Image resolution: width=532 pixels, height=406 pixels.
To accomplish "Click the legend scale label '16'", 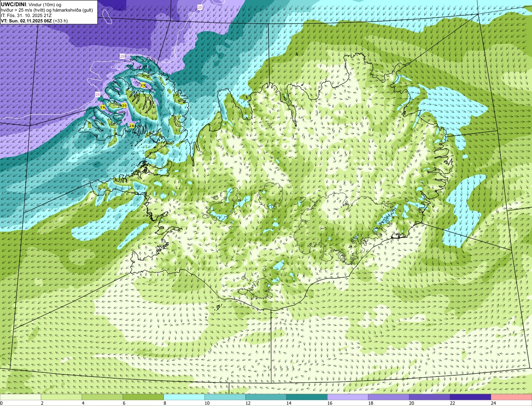I will [330, 403].
